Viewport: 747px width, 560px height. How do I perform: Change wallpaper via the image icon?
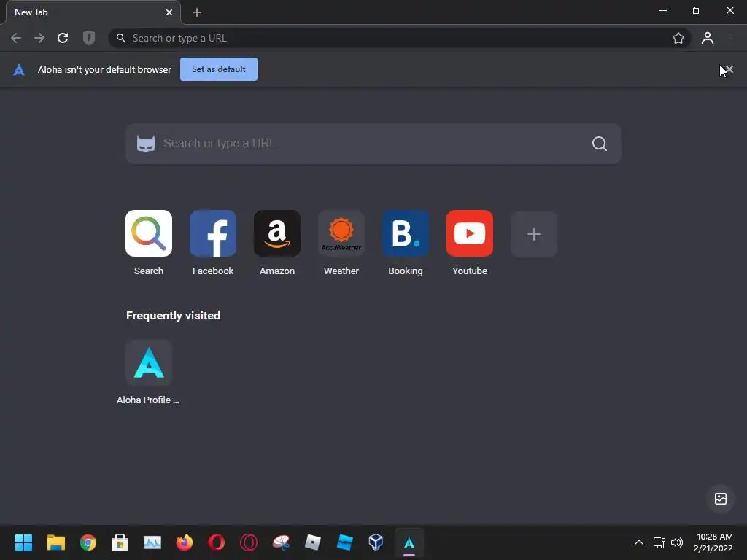click(x=720, y=499)
